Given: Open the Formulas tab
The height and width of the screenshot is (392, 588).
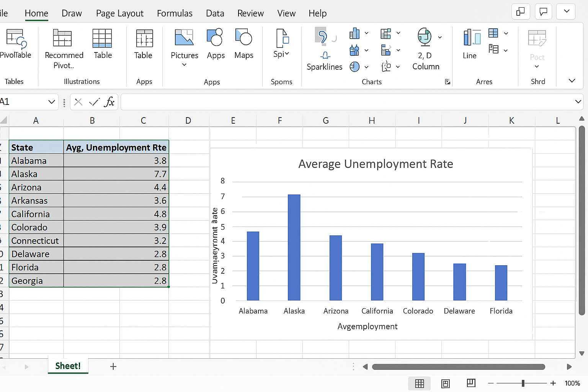Looking at the screenshot, I should click(175, 13).
